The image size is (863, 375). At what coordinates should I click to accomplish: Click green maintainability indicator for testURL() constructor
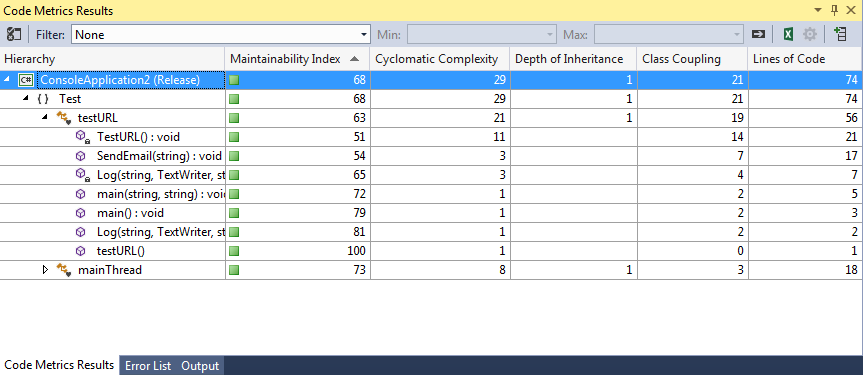pos(234,251)
